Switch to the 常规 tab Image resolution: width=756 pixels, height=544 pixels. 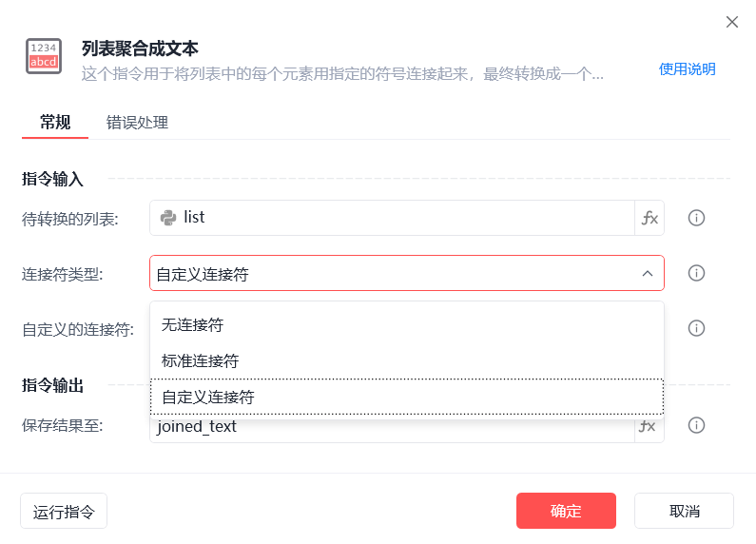[x=55, y=123]
